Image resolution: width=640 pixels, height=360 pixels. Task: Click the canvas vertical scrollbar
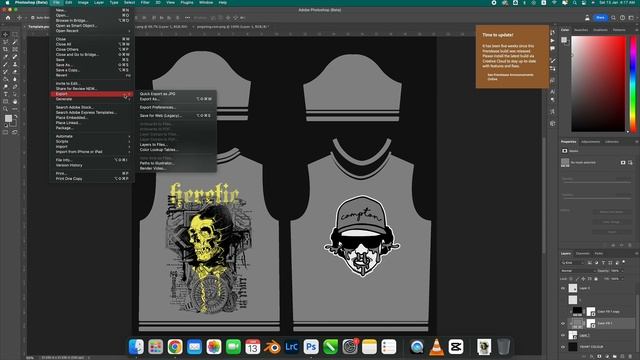click(x=544, y=196)
